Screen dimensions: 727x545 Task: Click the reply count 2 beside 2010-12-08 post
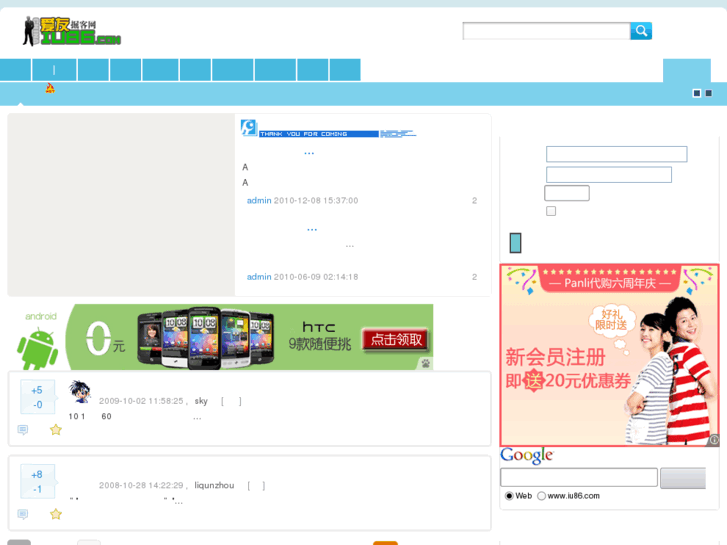474,200
